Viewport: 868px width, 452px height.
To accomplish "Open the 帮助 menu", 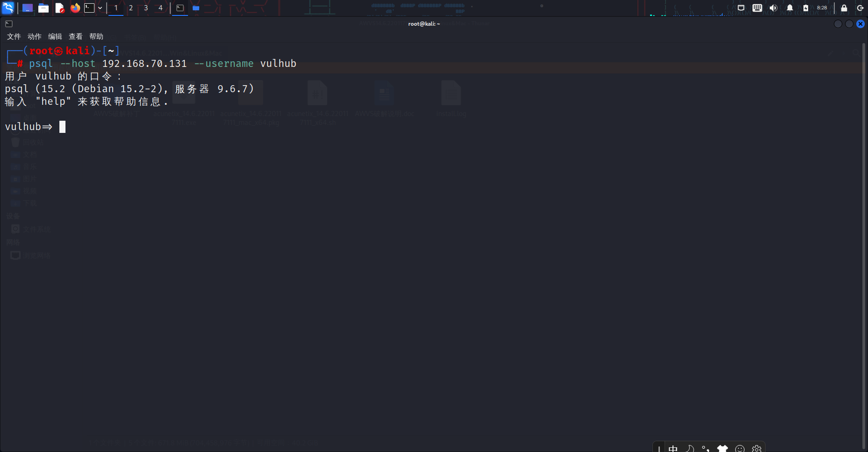I will (96, 36).
